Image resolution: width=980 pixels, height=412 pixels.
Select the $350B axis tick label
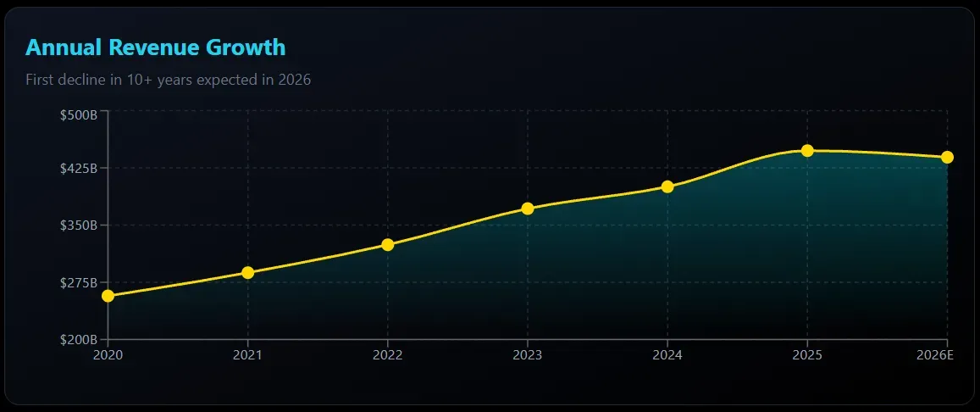79,225
